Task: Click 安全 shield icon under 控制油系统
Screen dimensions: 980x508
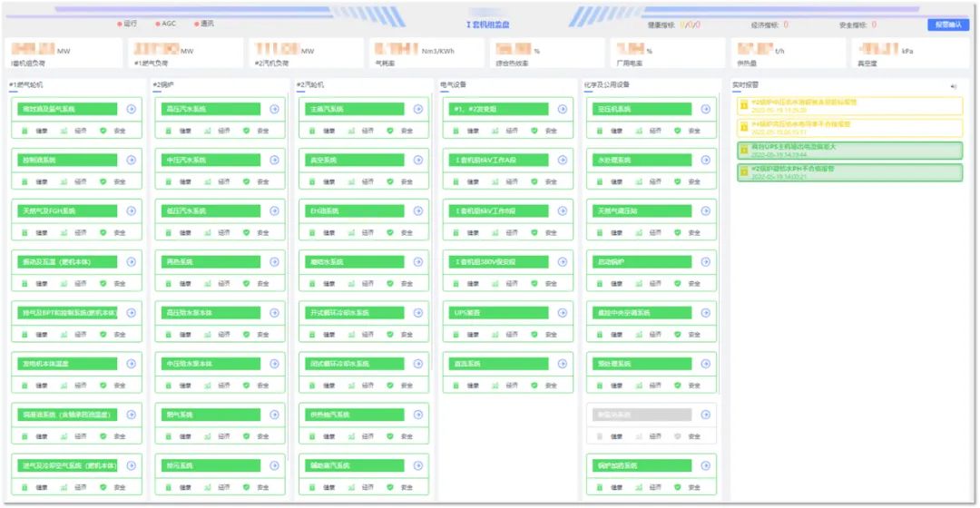Action: (x=103, y=181)
